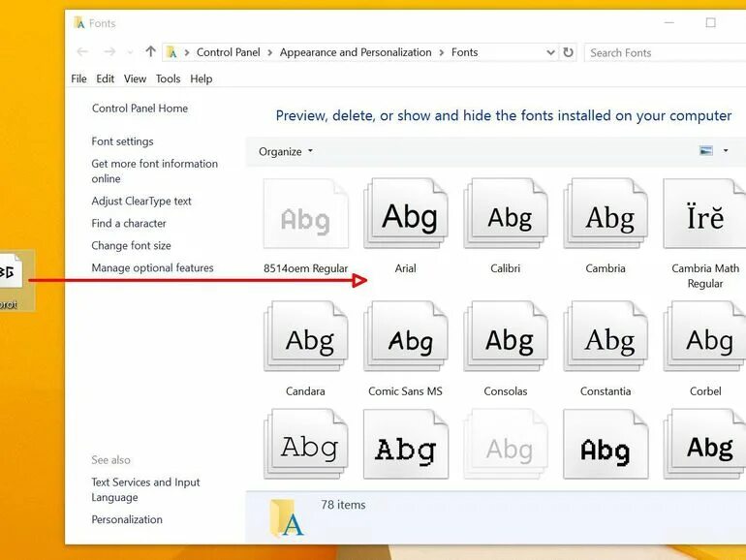Select the Cambria Math Regular font icon

[x=705, y=213]
